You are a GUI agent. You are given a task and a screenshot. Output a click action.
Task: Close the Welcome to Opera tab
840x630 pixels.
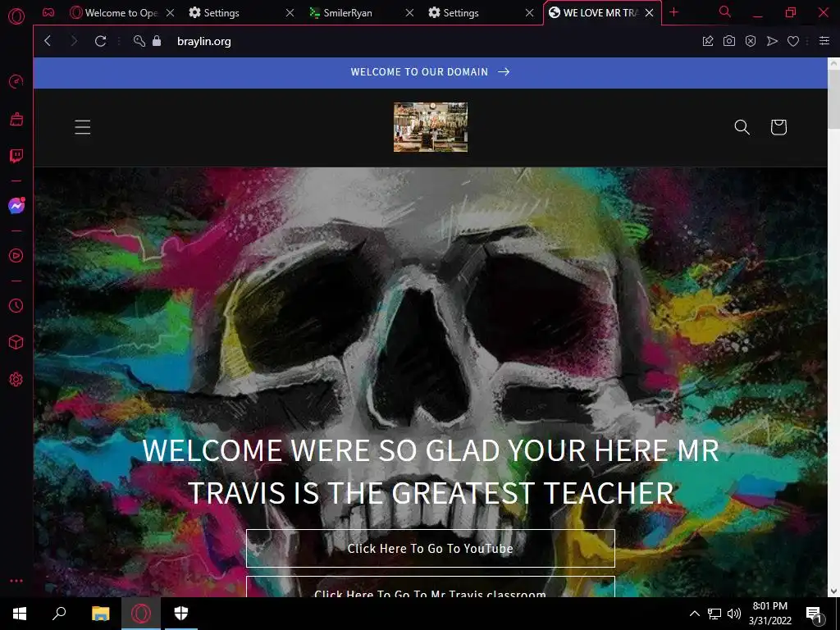click(171, 13)
